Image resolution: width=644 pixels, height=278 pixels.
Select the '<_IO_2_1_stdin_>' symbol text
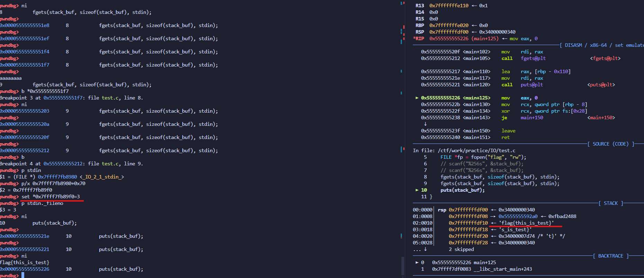pyautogui.click(x=102, y=177)
